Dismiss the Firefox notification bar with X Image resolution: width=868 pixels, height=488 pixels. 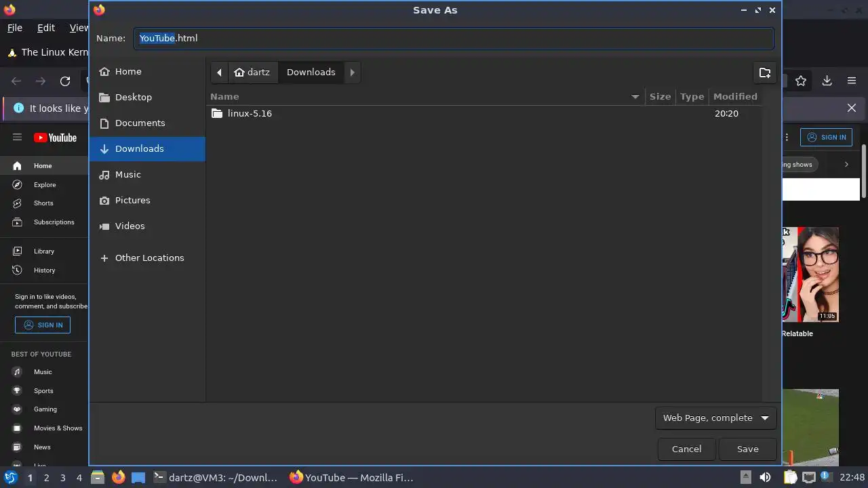[x=852, y=108]
